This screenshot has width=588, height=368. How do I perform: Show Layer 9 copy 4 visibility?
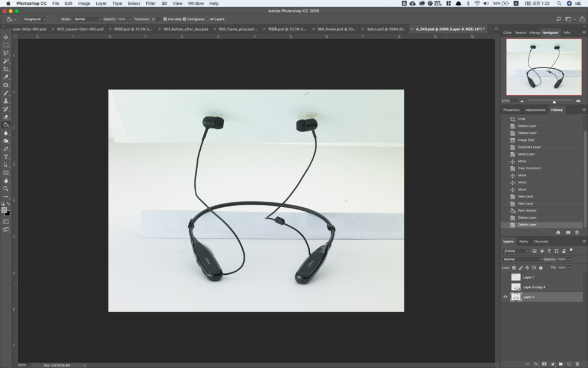(505, 287)
